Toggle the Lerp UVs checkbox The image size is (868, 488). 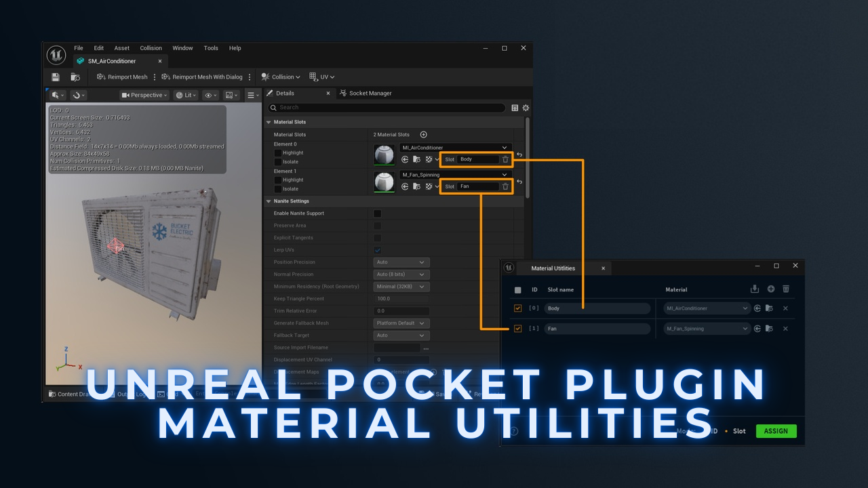[x=378, y=250]
